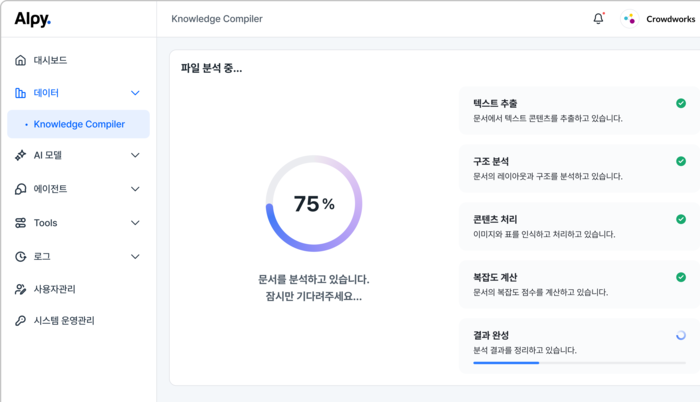Click the 파일 분석 중... heading
The height and width of the screenshot is (402, 700).
[x=211, y=68]
